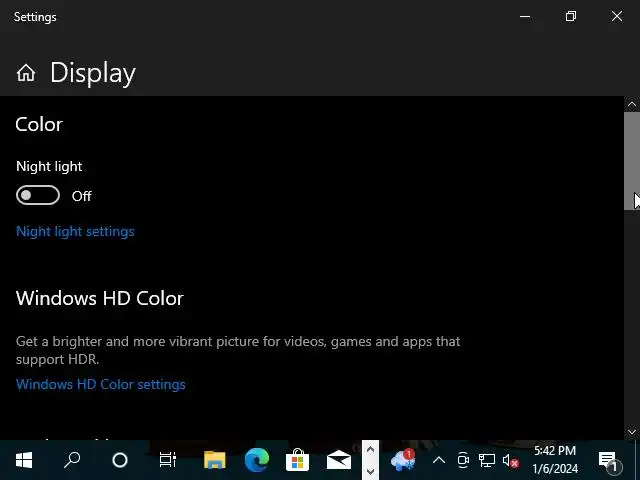Click the Color section heading
This screenshot has width=640, height=480.
click(39, 124)
